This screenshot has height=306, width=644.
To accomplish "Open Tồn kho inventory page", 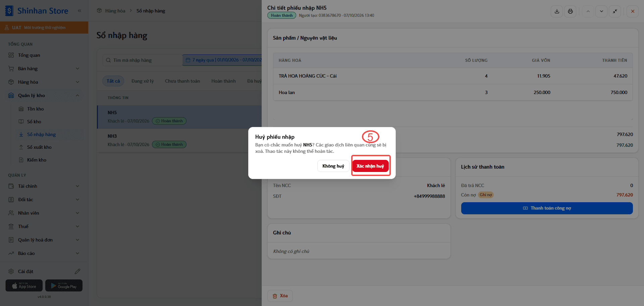I will click(x=49, y=109).
